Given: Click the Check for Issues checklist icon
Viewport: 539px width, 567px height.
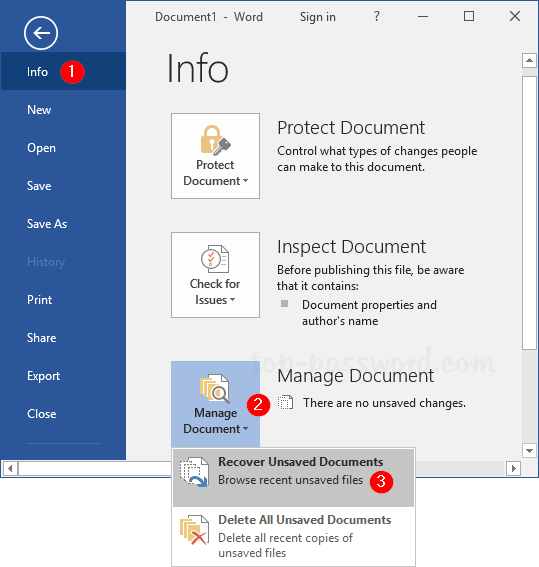Looking at the screenshot, I should [215, 258].
